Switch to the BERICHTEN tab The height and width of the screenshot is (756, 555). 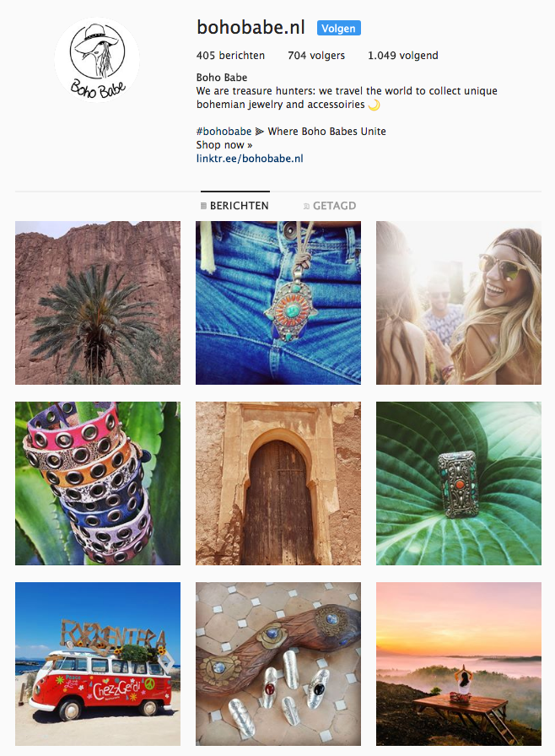pos(234,206)
